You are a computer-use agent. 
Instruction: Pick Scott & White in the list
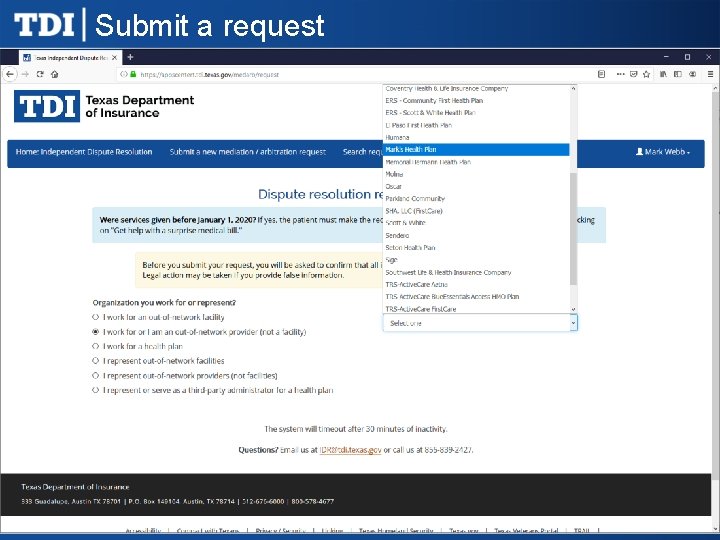point(476,223)
